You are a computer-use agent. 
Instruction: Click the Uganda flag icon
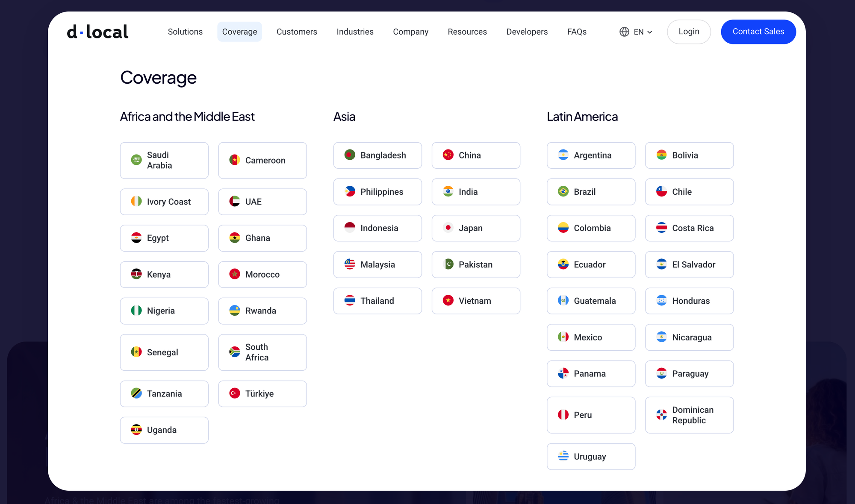[x=136, y=430]
